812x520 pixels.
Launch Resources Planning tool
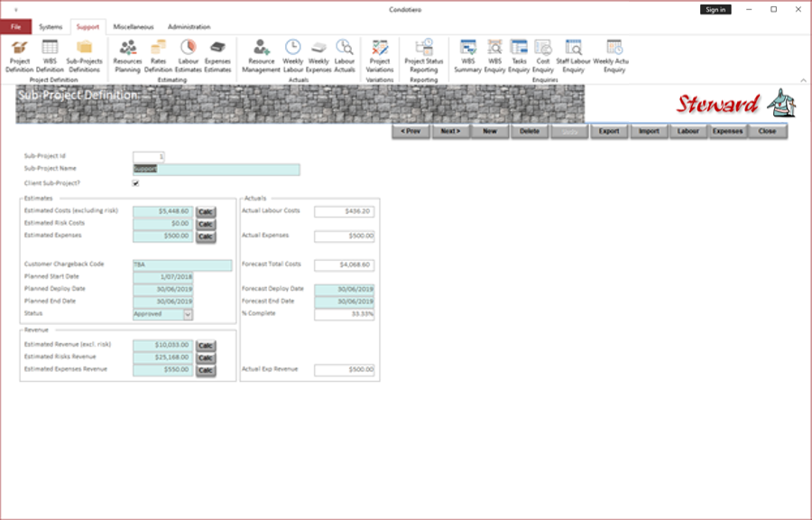pos(127,56)
